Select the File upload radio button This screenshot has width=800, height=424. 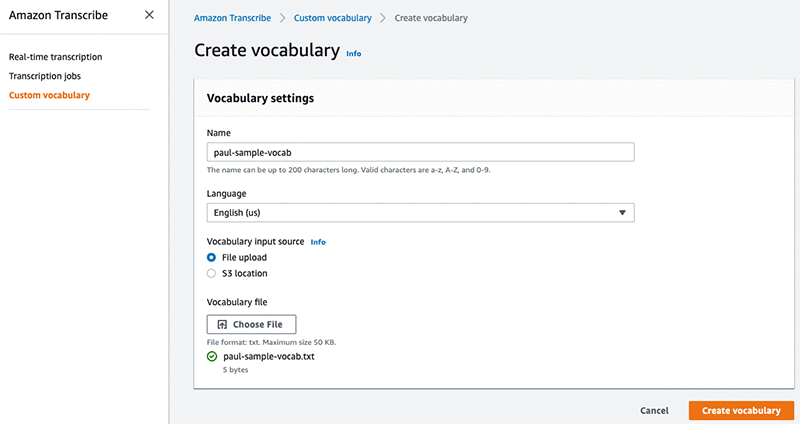point(211,257)
